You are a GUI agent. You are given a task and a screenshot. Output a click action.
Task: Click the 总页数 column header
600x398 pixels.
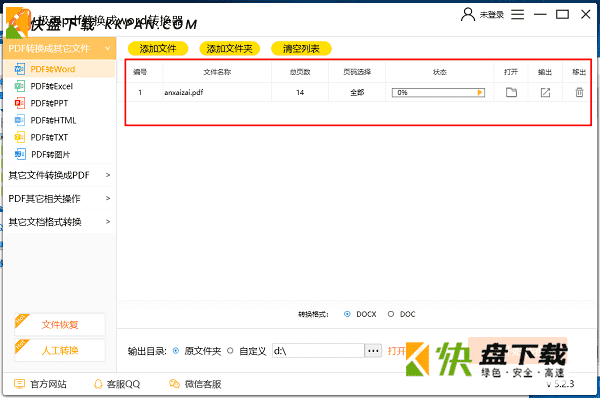coord(300,72)
